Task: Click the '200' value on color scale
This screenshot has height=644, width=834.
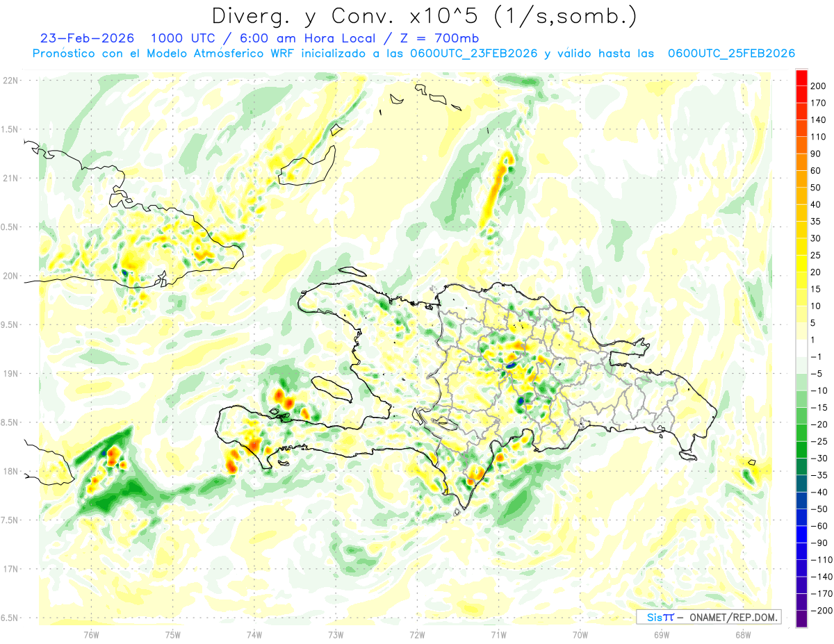Action: 819,86
